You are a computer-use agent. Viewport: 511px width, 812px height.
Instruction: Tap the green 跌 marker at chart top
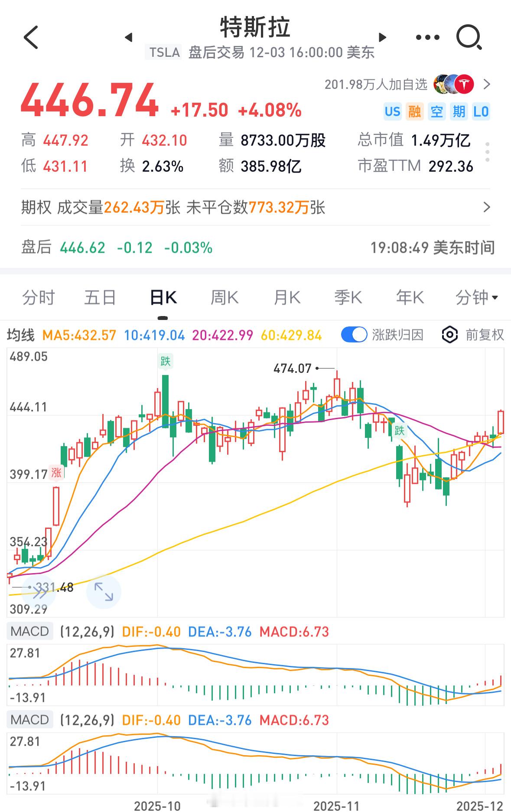point(166,361)
